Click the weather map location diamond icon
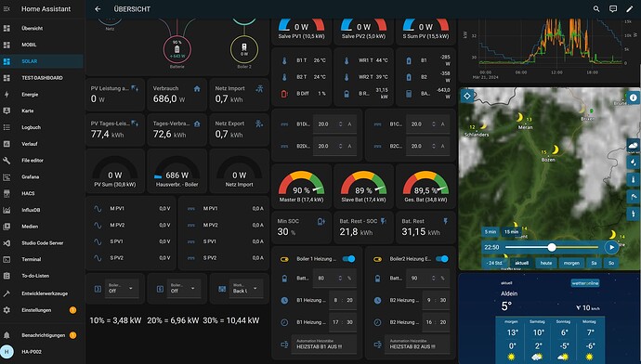The height and width of the screenshot is (364, 641). tap(467, 96)
